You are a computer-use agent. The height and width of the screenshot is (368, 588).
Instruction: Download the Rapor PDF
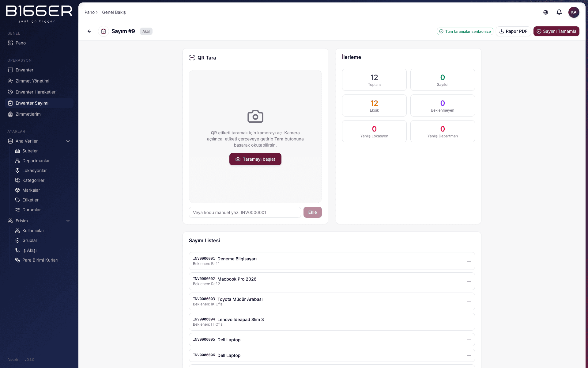pyautogui.click(x=513, y=31)
